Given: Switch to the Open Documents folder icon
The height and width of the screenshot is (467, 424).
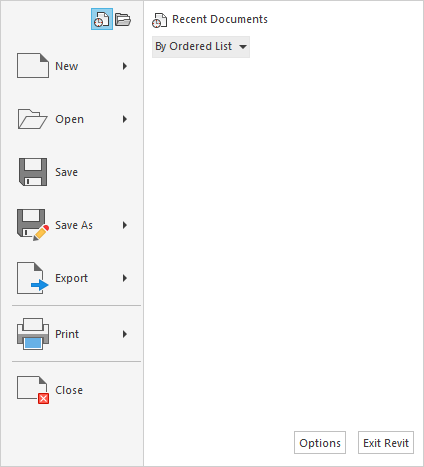Looking at the screenshot, I should tap(123, 19).
